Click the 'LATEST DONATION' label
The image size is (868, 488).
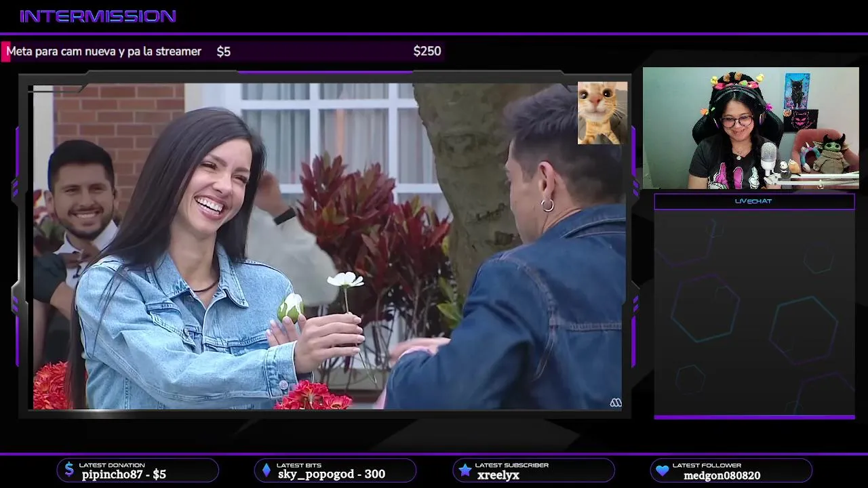(112, 465)
